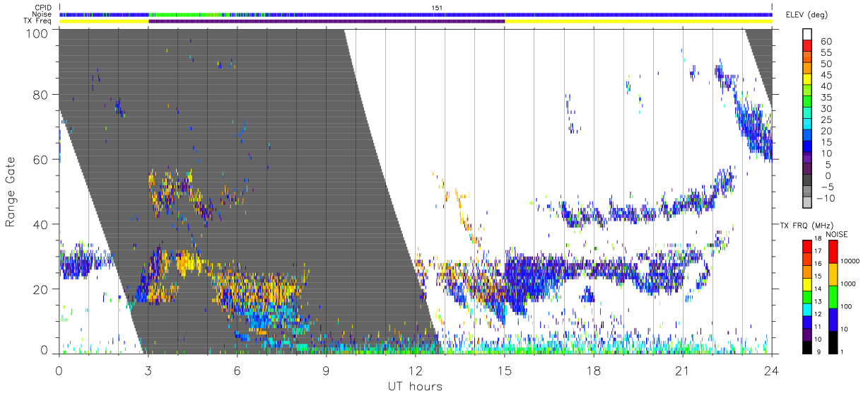The height and width of the screenshot is (401, 868).
Task: Click the CPID value '151'
Action: pos(438,8)
